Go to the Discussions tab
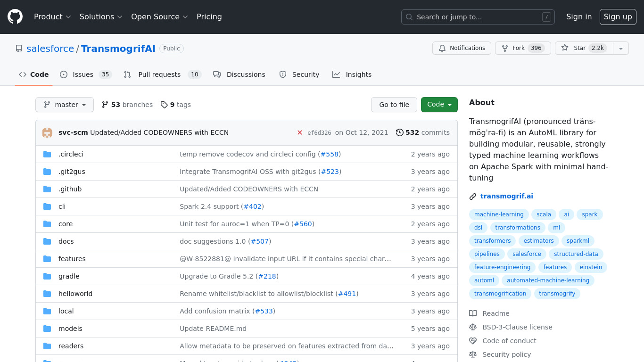Image resolution: width=644 pixels, height=362 pixels. 239,74
